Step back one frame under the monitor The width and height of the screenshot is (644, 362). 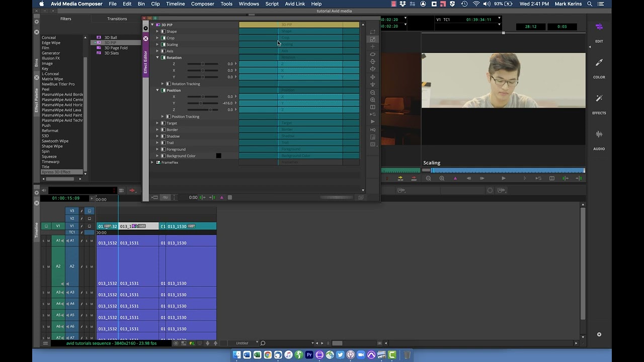469,178
